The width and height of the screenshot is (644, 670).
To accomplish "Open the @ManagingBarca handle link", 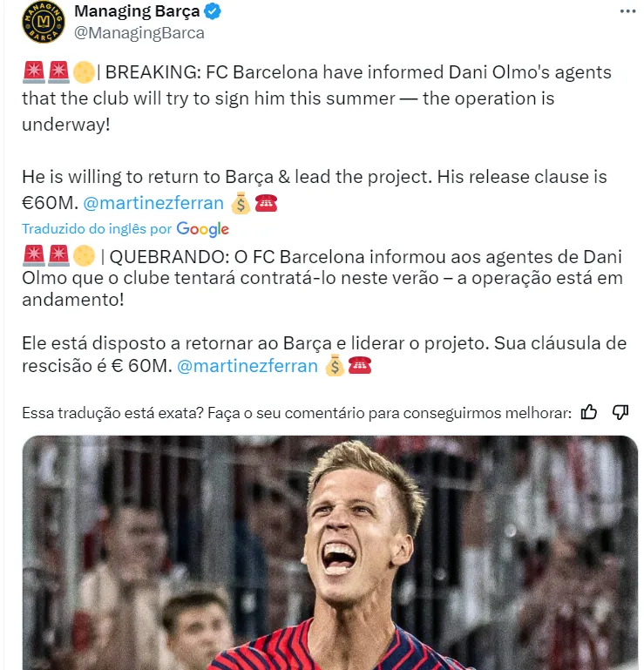I will coord(139,33).
